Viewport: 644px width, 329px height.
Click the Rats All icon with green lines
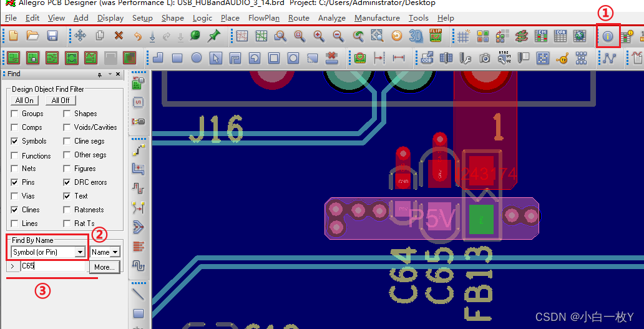click(261, 36)
